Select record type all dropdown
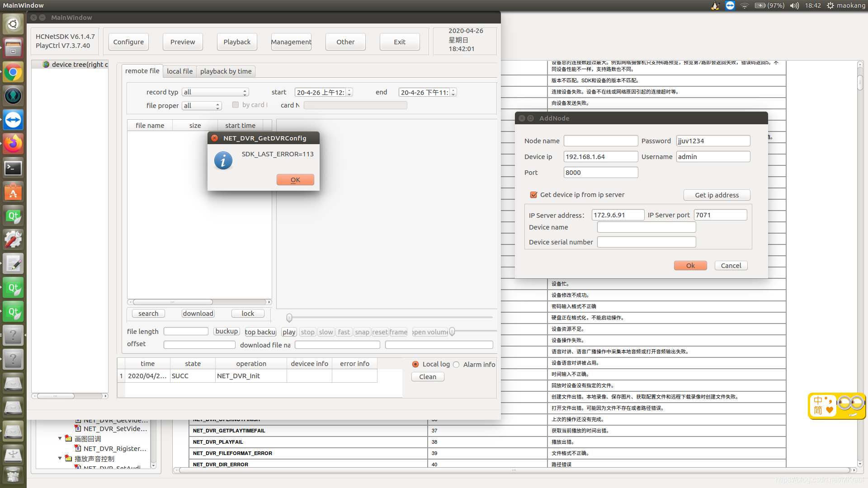This screenshot has height=488, width=868. (215, 92)
